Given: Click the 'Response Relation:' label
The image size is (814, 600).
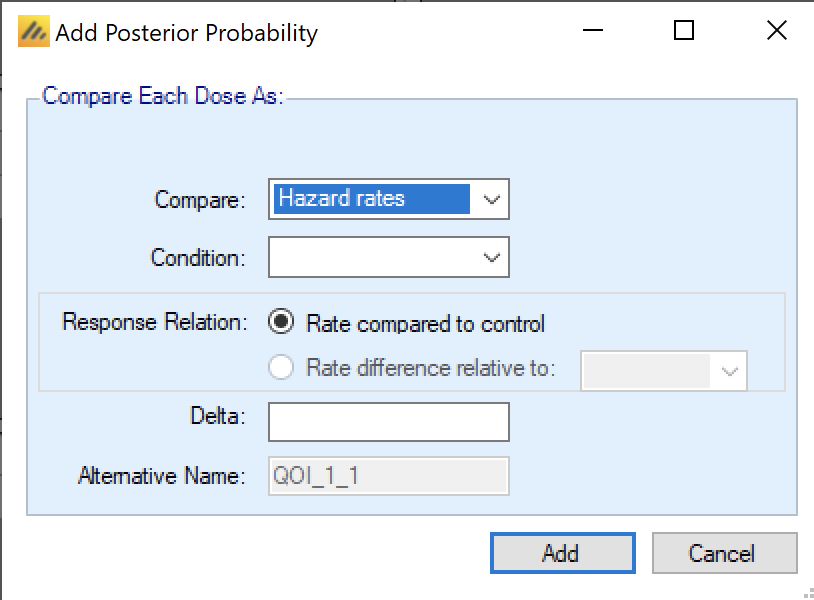Looking at the screenshot, I should pyautogui.click(x=153, y=322).
